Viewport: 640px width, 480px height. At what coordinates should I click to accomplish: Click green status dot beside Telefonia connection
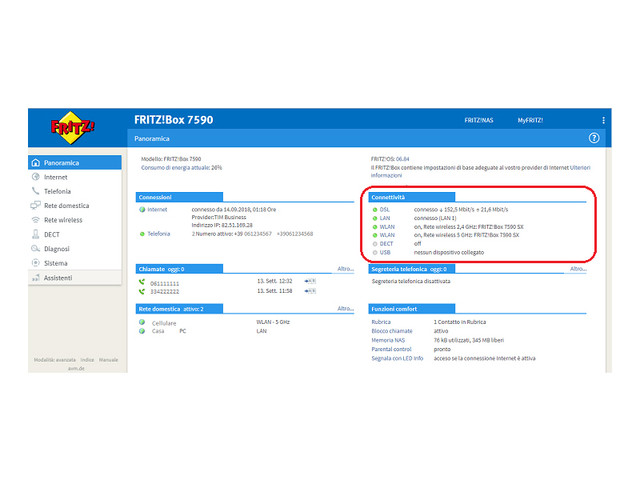(142, 234)
